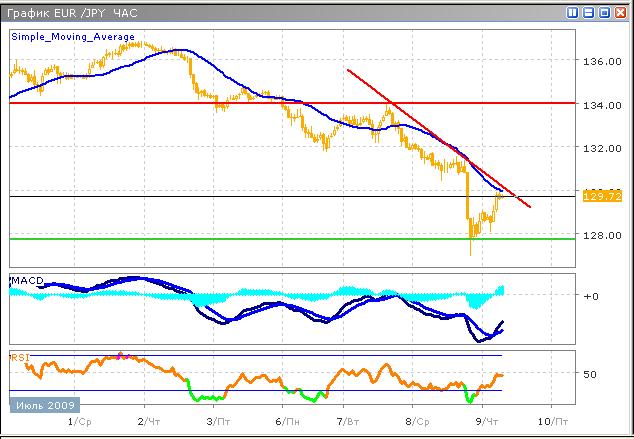634x439 pixels.
Task: Click the 6/Пн date on time axis
Action: (285, 423)
